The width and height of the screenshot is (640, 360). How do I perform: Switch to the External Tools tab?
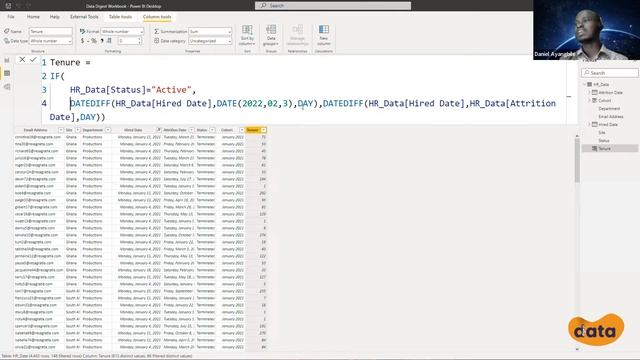(84, 17)
